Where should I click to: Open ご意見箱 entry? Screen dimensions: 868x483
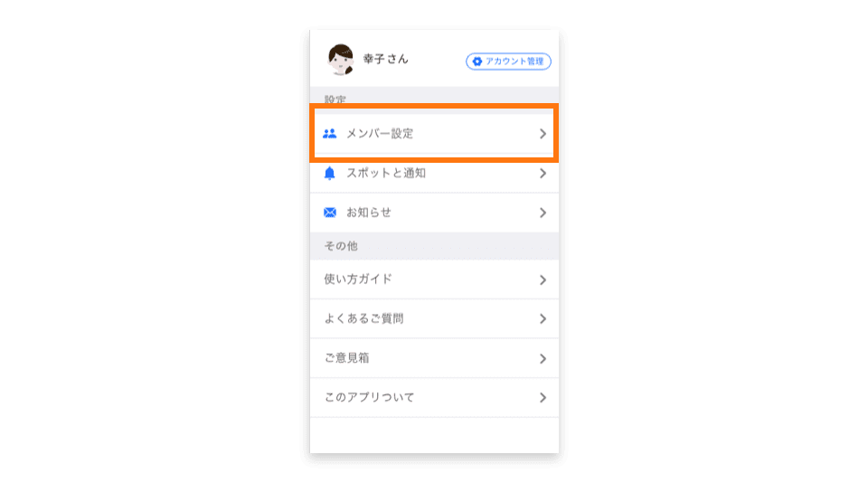(x=435, y=358)
